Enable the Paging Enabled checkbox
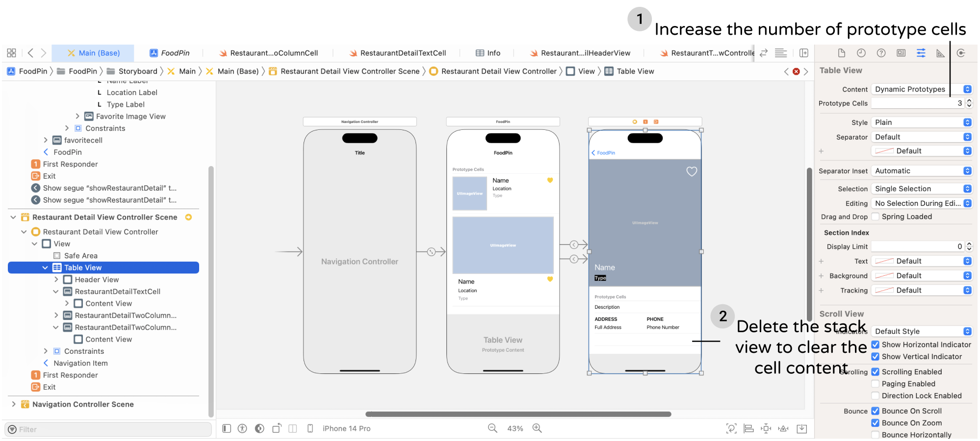The height and width of the screenshot is (441, 980). click(x=875, y=384)
